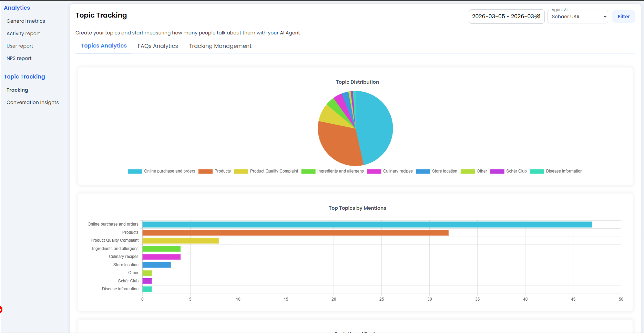Image resolution: width=644 pixels, height=333 pixels.
Task: Hide "Disease information" from the pie chart
Action: (556, 171)
